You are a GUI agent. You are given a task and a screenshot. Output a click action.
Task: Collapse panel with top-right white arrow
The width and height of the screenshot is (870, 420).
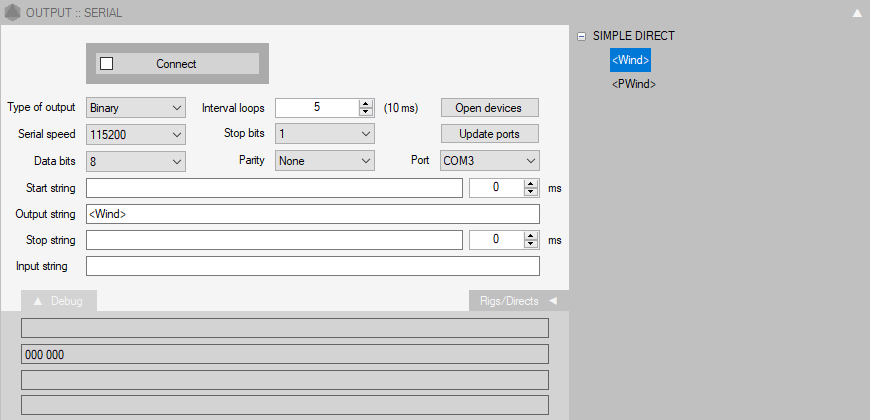tap(856, 13)
